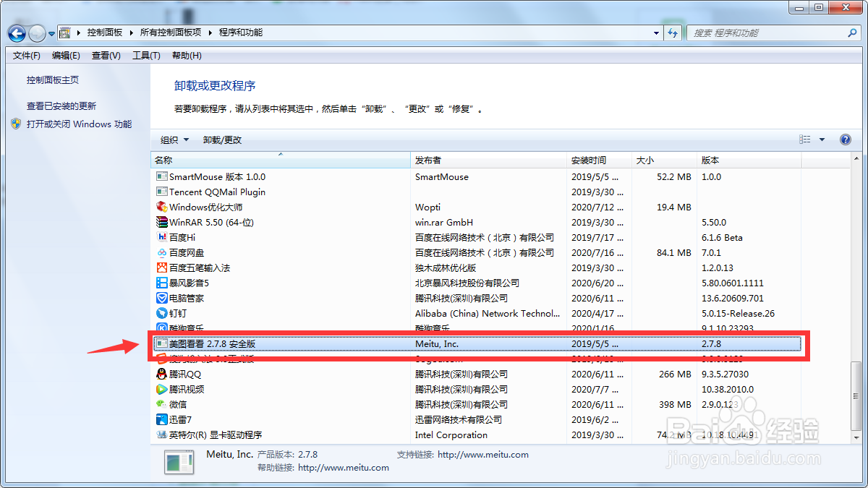Select the 美图看看 2.7.8 安全版 row
Image resolution: width=868 pixels, height=488 pixels.
pyautogui.click(x=478, y=344)
